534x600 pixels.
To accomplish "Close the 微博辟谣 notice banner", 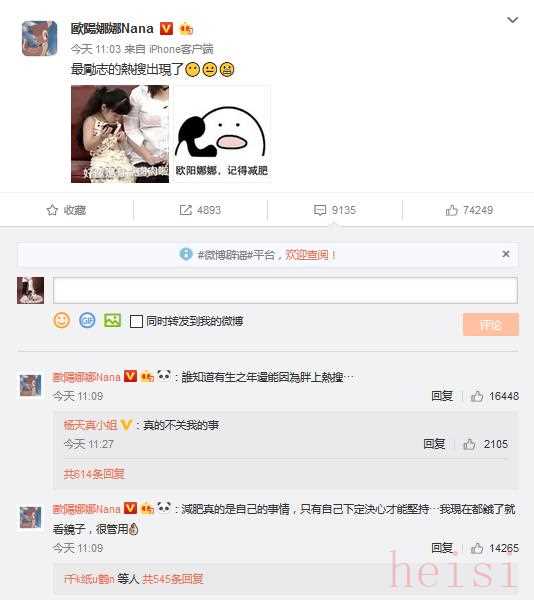I will pos(506,254).
